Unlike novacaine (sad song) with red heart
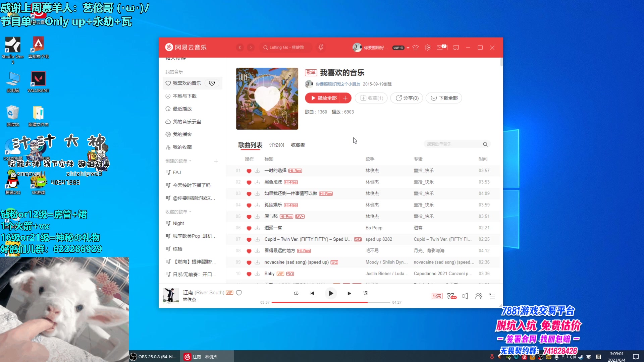Viewport: 644px width, 362px height. click(x=249, y=262)
